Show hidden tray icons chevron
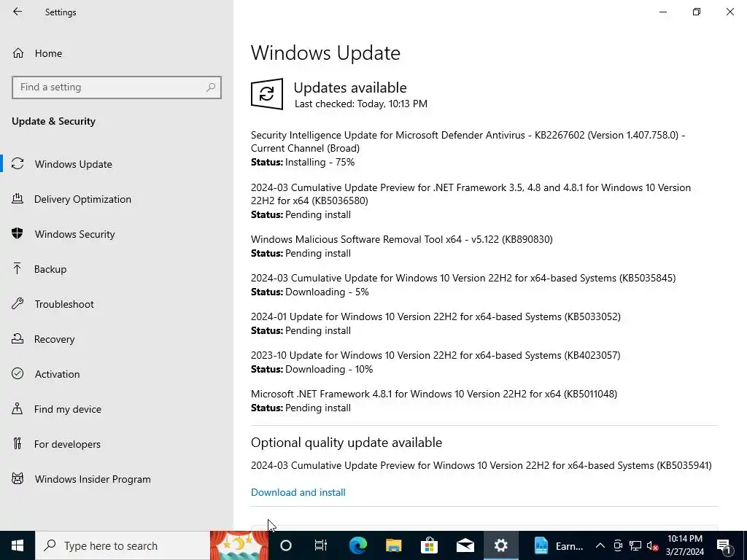Image resolution: width=747 pixels, height=560 pixels. pyautogui.click(x=600, y=545)
